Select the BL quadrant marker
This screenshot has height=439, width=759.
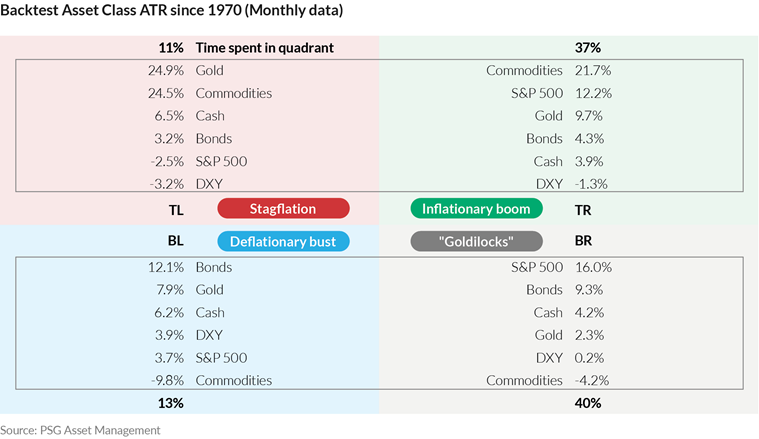[x=176, y=241]
